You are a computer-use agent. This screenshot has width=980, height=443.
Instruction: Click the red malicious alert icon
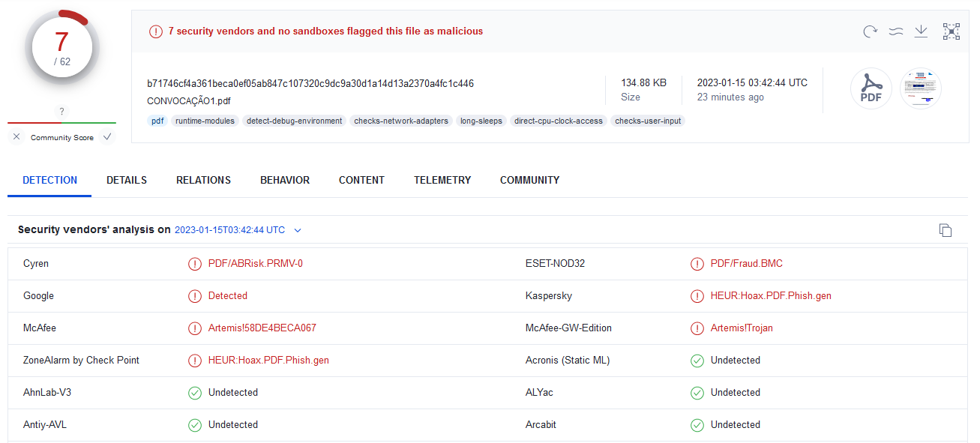click(x=156, y=31)
